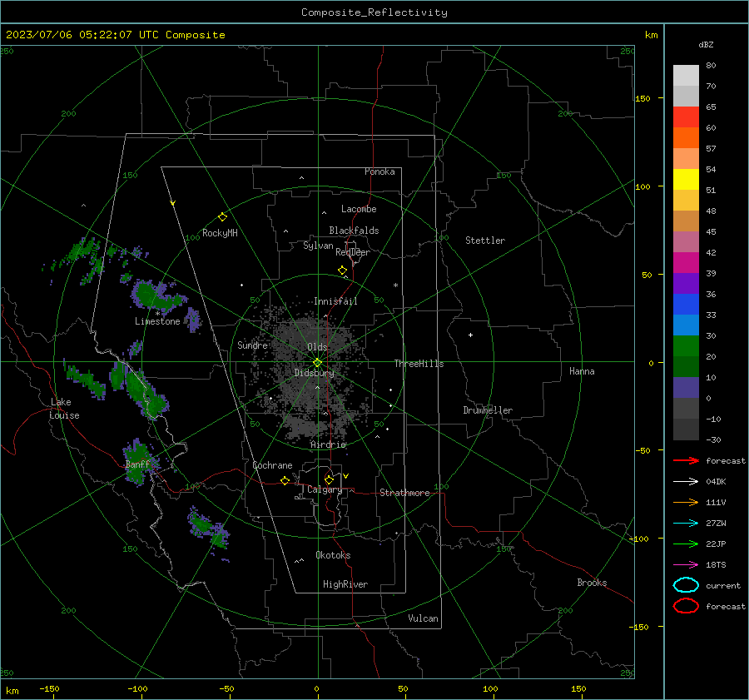Pick the magenta 42 dBZ swatch

[x=686, y=263]
